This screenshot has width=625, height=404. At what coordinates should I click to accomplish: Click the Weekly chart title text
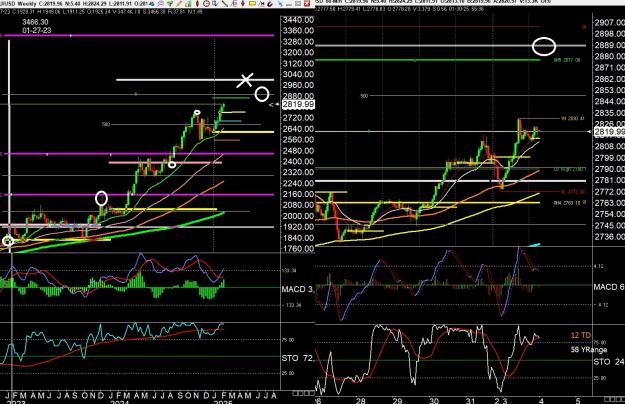tap(27, 4)
